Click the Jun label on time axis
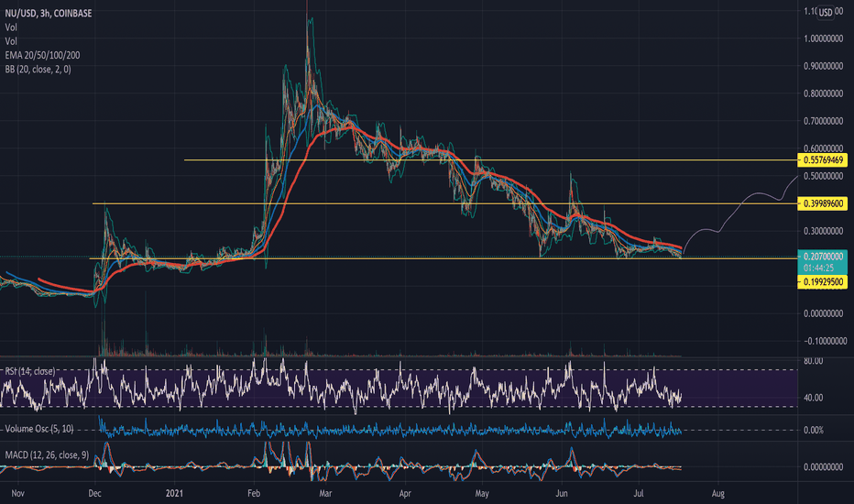This screenshot has height=504, width=854. (x=562, y=494)
